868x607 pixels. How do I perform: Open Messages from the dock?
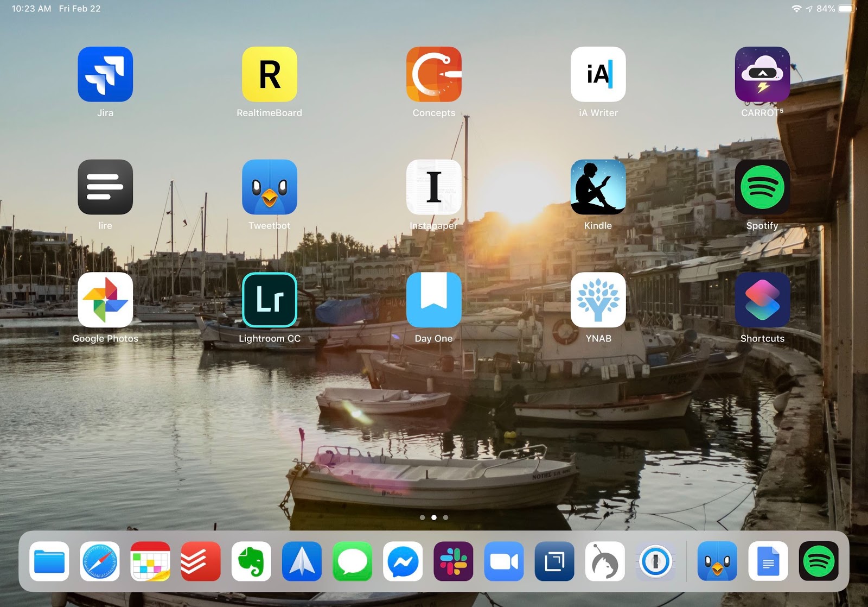click(352, 561)
